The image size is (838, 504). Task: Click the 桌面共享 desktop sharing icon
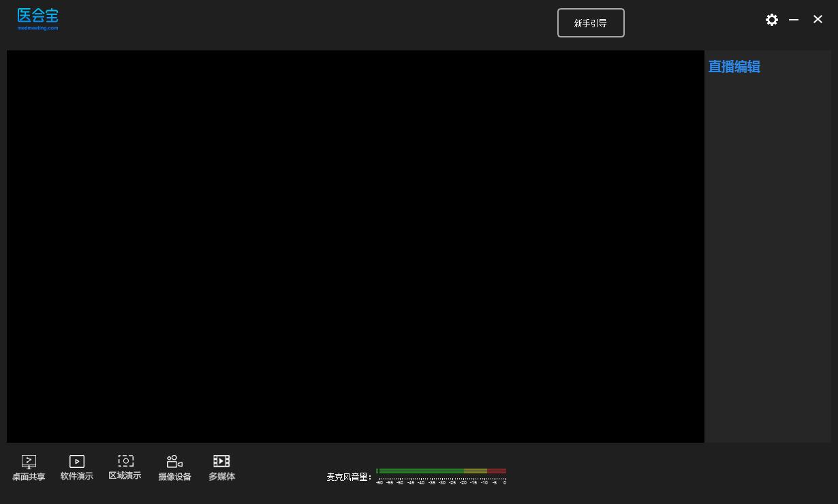(29, 462)
